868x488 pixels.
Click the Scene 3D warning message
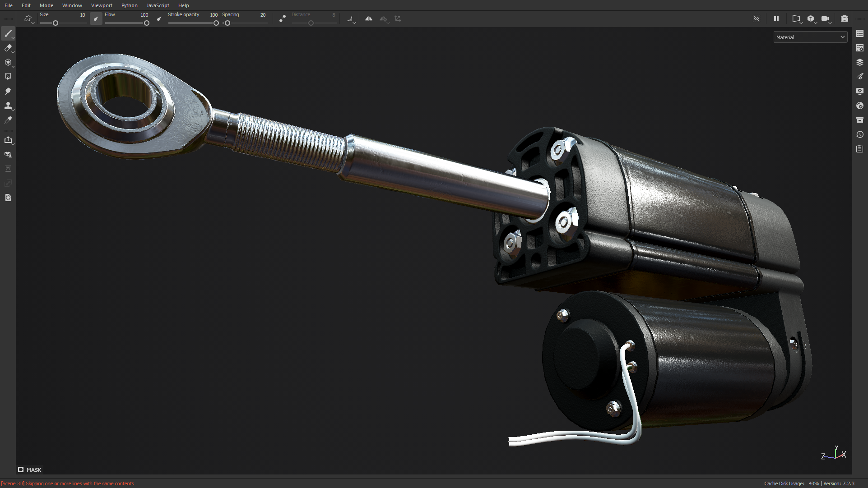(x=68, y=483)
